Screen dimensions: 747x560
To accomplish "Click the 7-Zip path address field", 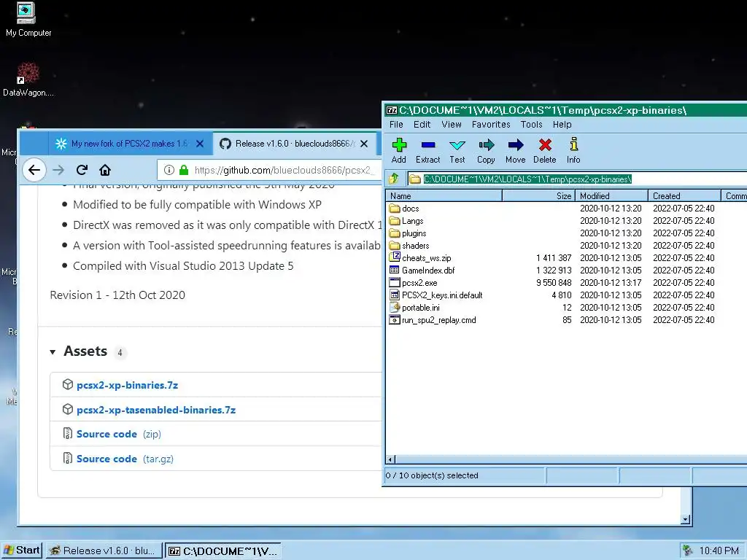I will coord(578,179).
